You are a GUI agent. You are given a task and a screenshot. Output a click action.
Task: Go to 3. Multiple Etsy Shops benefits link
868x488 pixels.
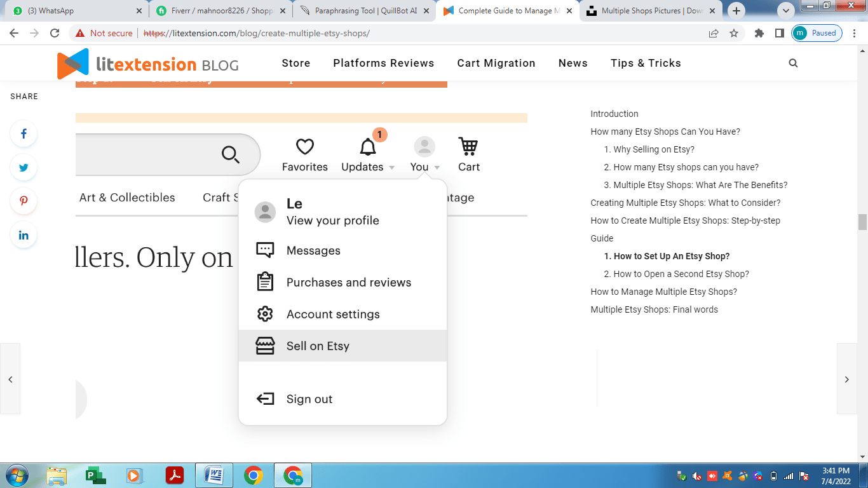coord(696,185)
